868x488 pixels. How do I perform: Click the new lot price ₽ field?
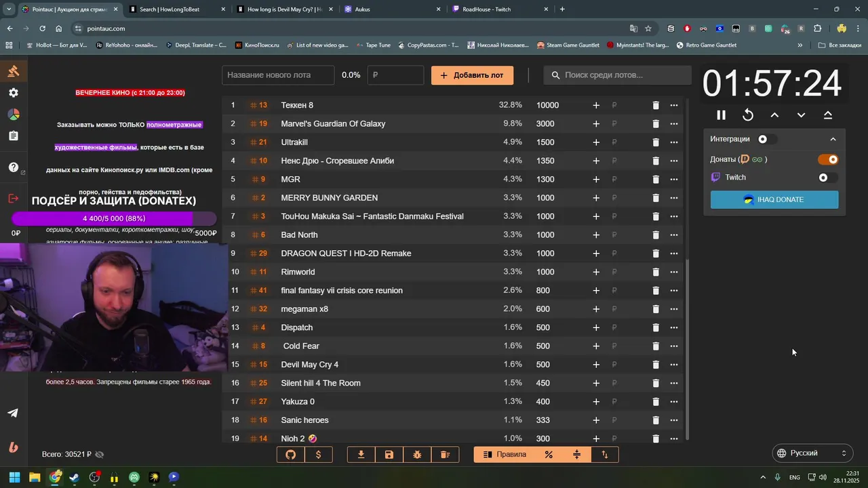395,75
